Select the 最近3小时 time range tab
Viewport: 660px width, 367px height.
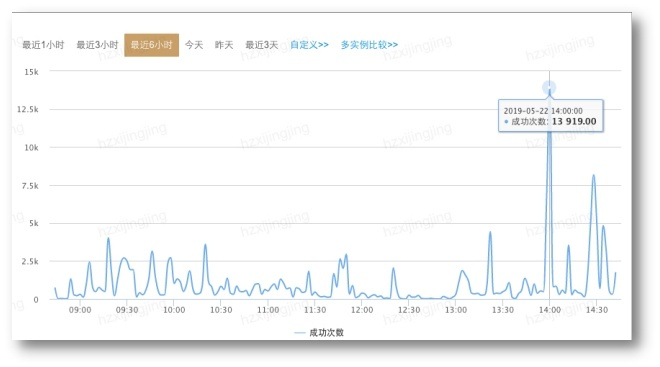[x=97, y=45]
